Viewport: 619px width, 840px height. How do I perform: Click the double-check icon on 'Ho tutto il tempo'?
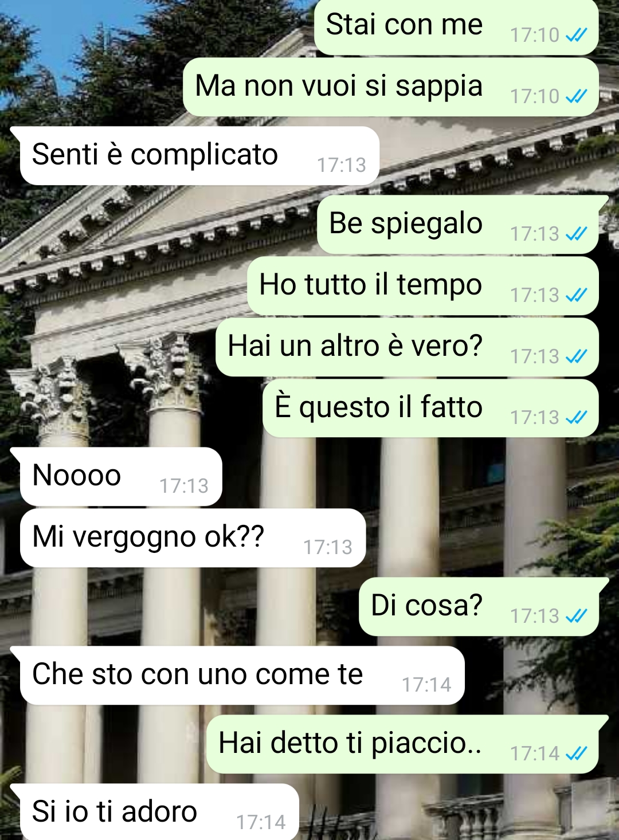(x=576, y=295)
